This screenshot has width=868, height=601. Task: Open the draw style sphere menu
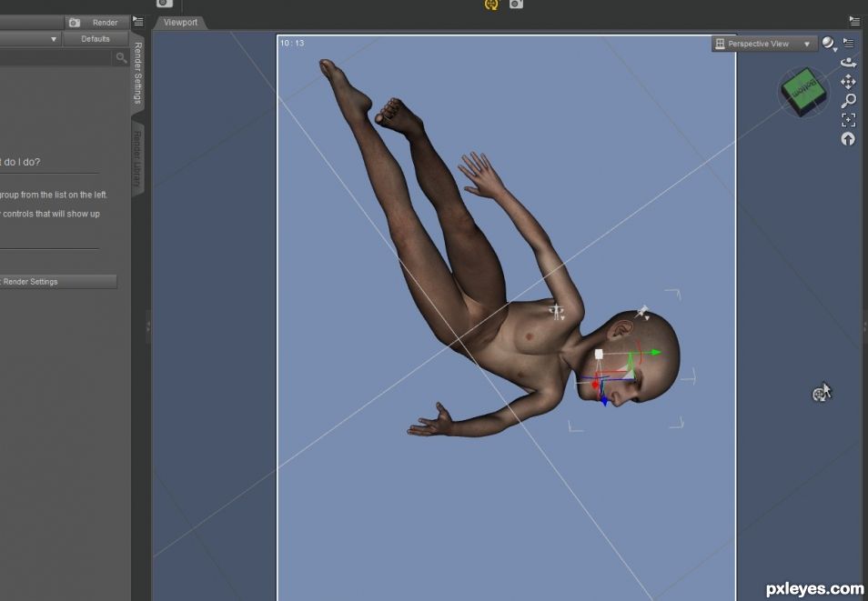pos(829,43)
